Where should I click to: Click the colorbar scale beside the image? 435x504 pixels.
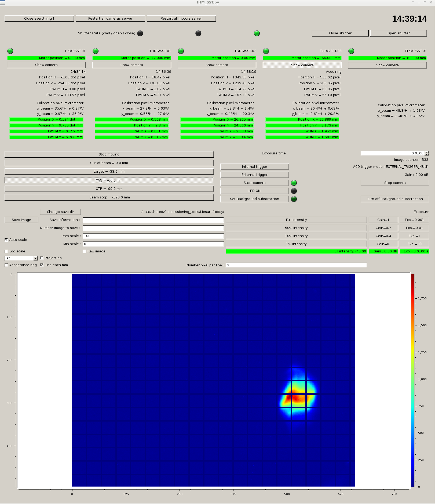pyautogui.click(x=413, y=380)
